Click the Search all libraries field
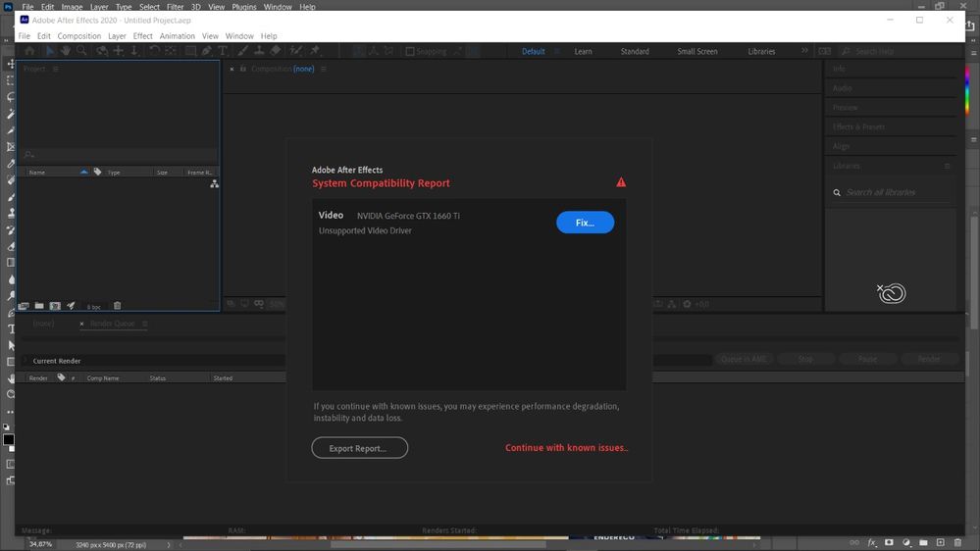Screen dimensions: 980x551 (893, 192)
